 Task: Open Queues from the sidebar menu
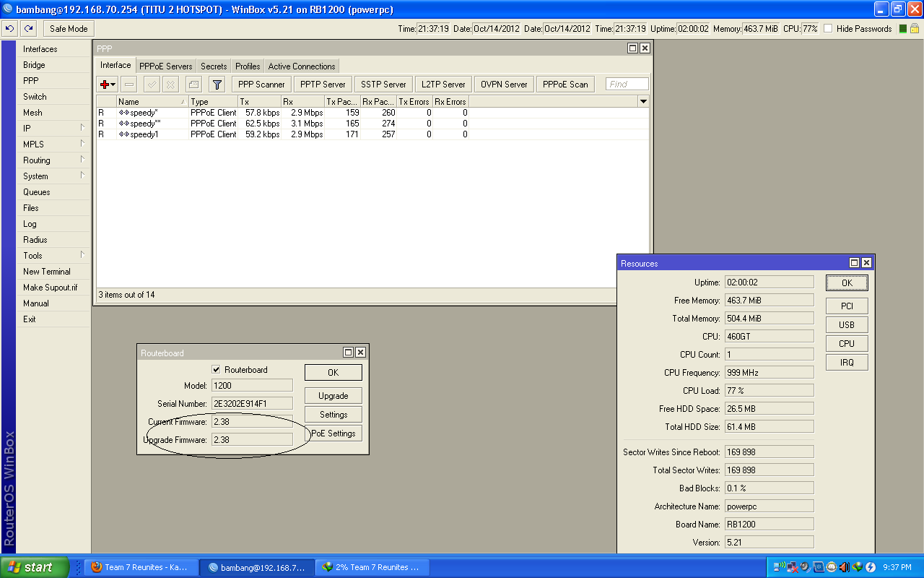click(54, 192)
